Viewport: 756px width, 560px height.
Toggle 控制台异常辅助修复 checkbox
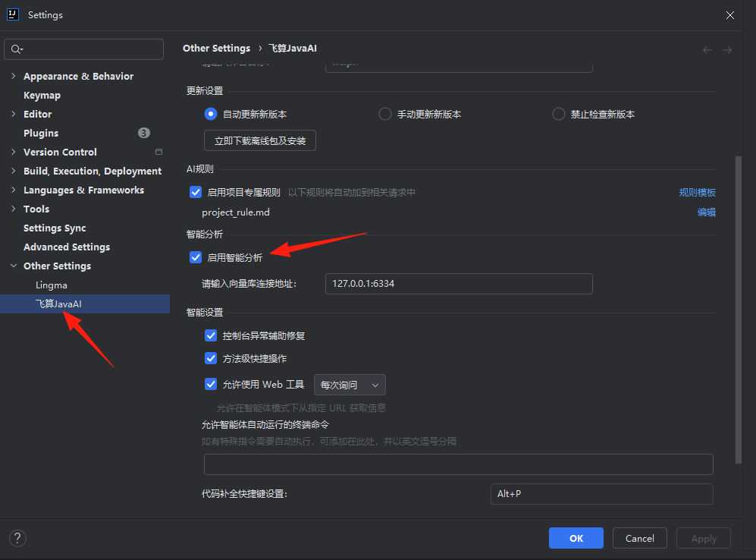click(211, 335)
